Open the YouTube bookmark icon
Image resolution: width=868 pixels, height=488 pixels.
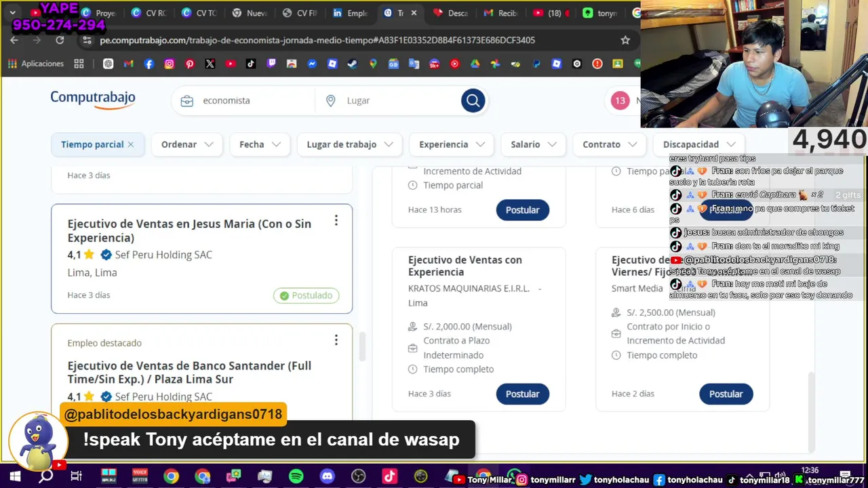coord(231,64)
